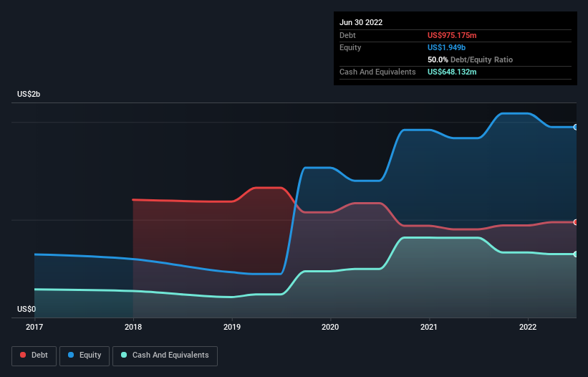588x377 pixels.
Task: Select the Debt endpoint marker on the chart
Action: tap(576, 222)
